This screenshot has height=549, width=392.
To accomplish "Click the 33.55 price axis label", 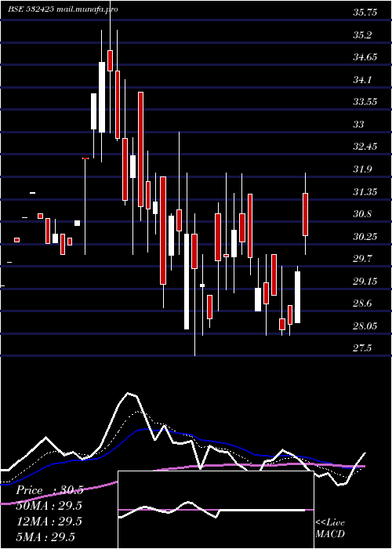I will click(365, 102).
